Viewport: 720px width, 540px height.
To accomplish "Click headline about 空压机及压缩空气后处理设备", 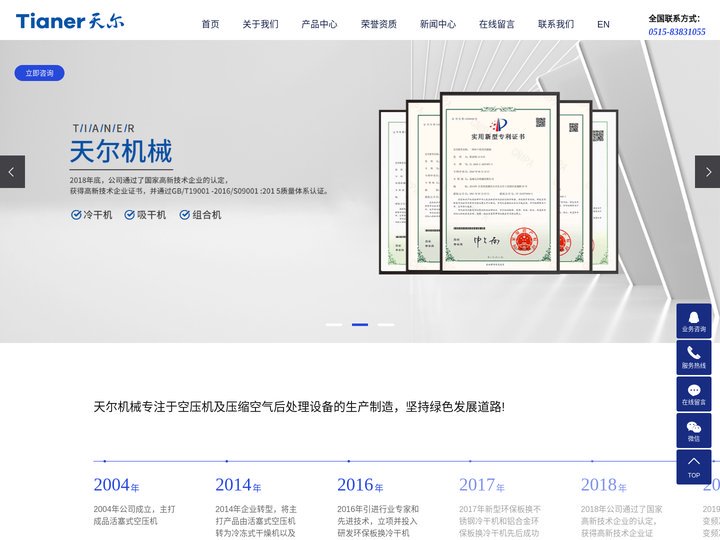I will point(299,407).
